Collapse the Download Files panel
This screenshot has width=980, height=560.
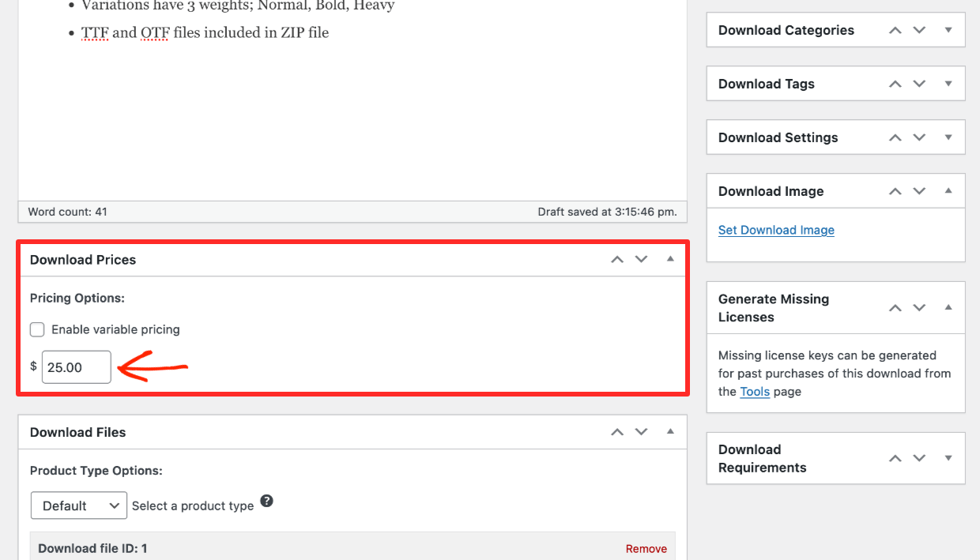pyautogui.click(x=670, y=432)
